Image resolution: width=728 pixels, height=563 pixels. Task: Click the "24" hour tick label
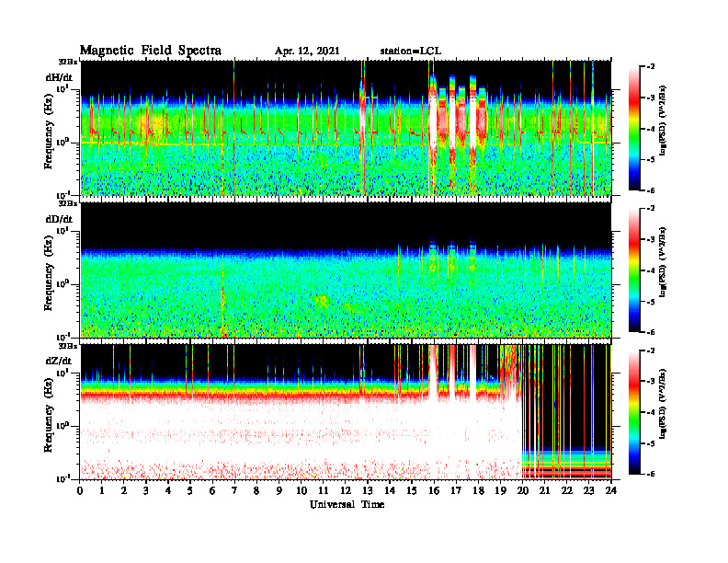click(611, 490)
